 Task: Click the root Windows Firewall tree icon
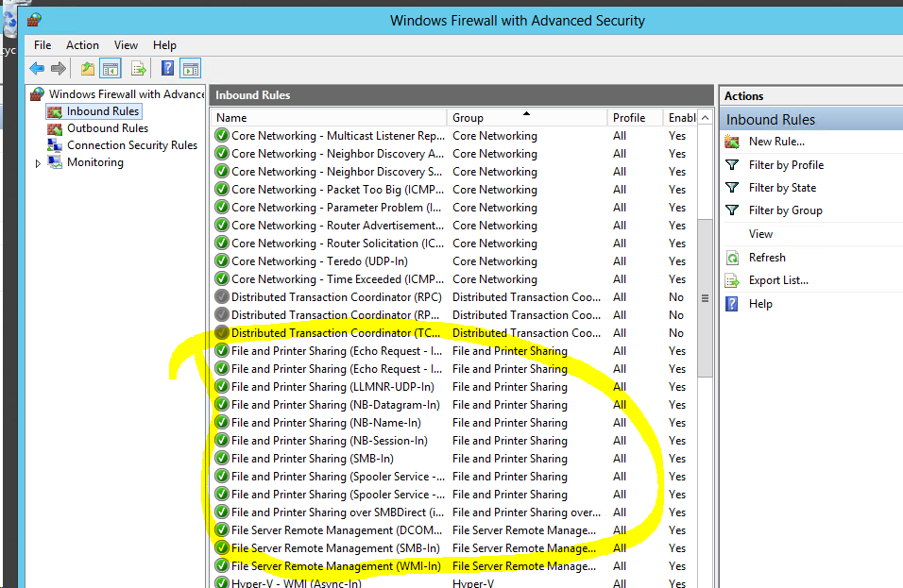click(x=38, y=93)
